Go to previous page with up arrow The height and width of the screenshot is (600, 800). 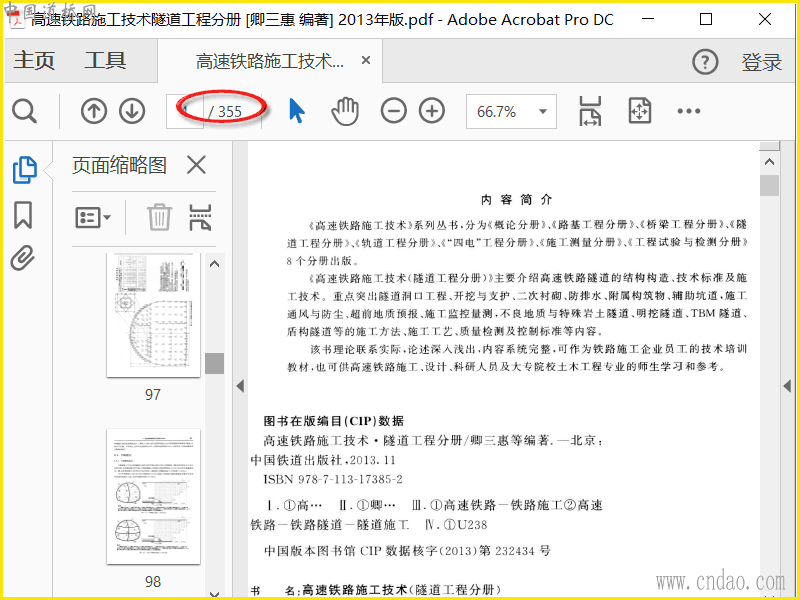click(x=94, y=111)
